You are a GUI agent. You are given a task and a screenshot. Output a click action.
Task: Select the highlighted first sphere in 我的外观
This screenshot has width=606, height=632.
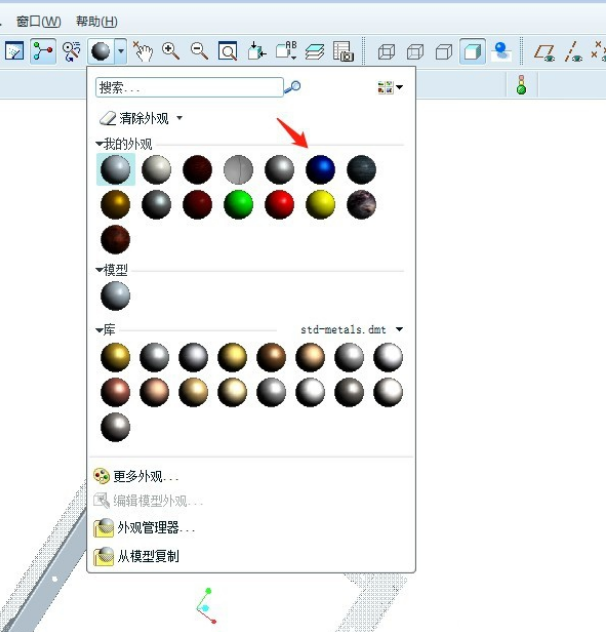click(115, 170)
